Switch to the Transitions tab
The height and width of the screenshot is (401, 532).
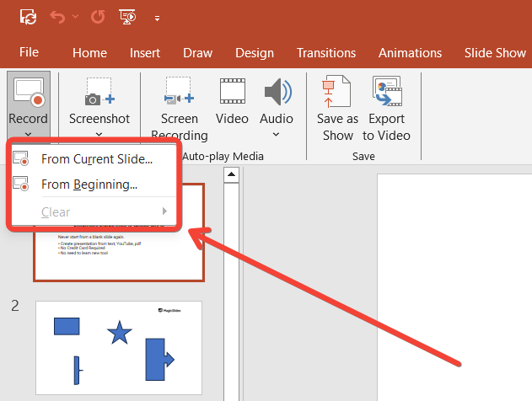pos(326,52)
